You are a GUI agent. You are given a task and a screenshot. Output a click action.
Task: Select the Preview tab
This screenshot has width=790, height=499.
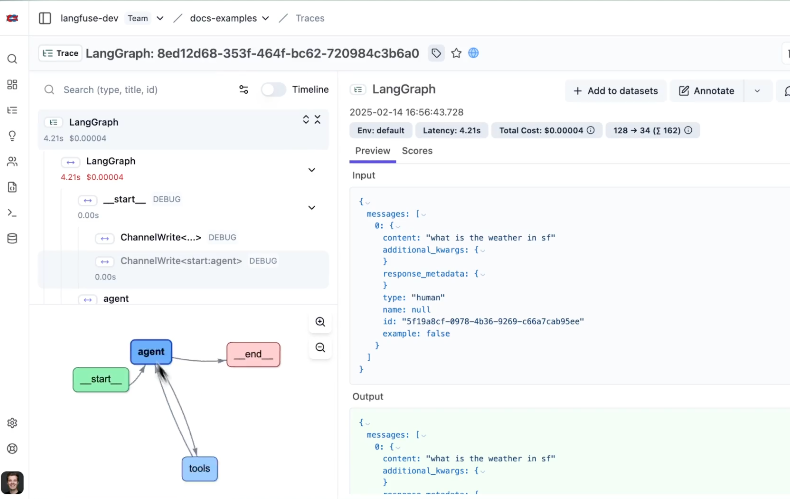click(x=372, y=151)
